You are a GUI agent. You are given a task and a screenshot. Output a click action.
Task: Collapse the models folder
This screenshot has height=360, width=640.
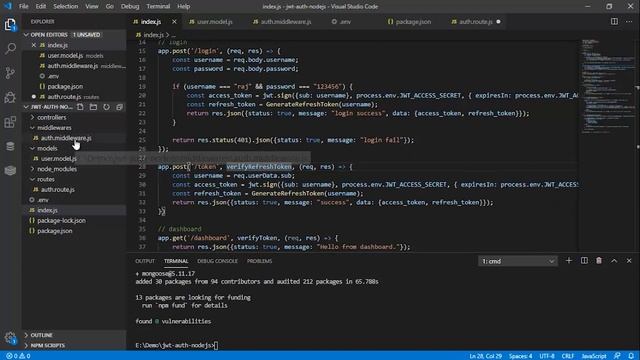coord(47,148)
